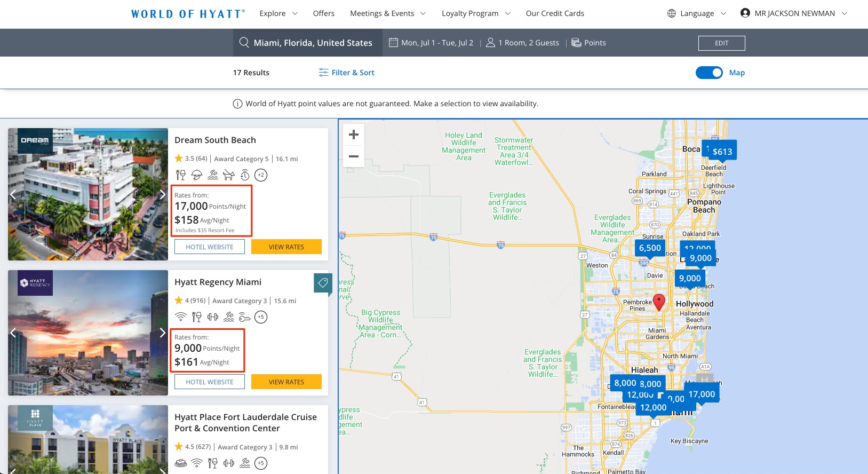Show next Dream South Beach photo
Viewport: 868px width, 474px height.
coord(162,194)
